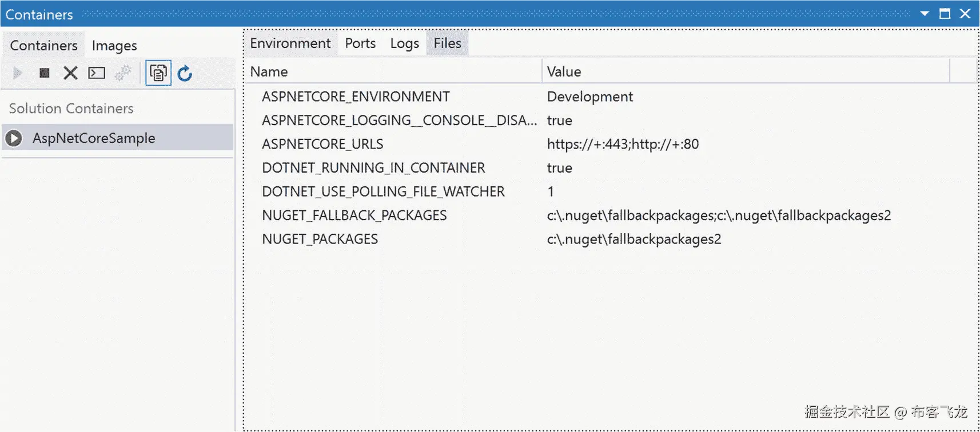The width and height of the screenshot is (980, 432).
Task: Refresh the containers list
Action: click(185, 73)
